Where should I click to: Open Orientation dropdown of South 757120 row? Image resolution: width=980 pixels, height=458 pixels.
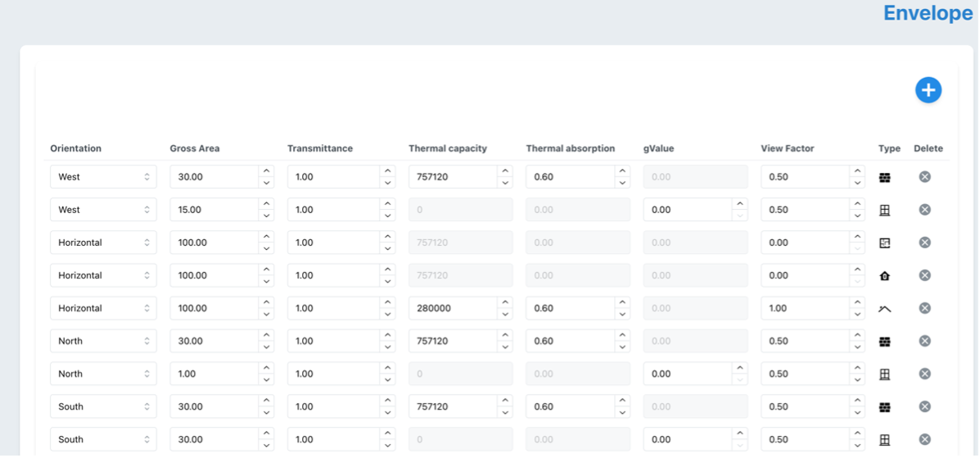click(103, 406)
